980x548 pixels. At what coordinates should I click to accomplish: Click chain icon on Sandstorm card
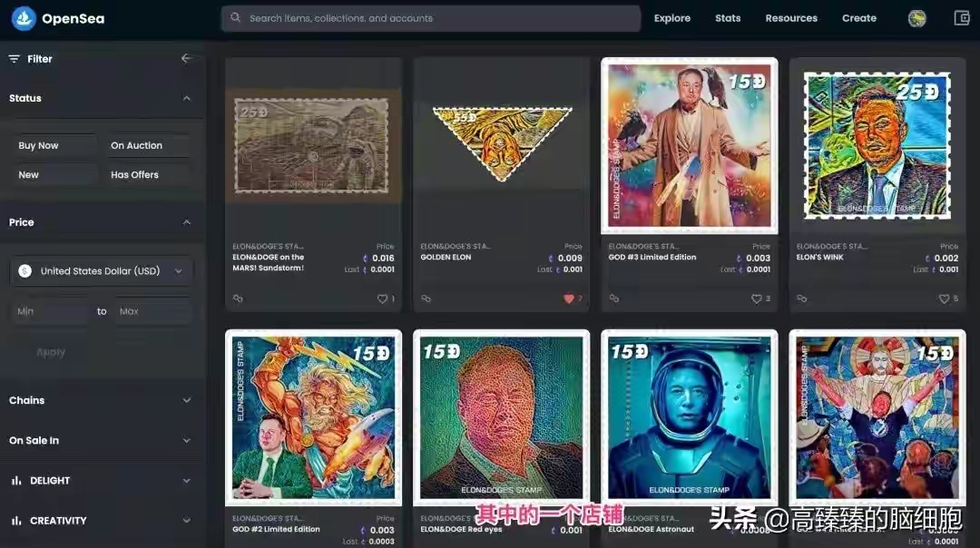click(x=238, y=298)
